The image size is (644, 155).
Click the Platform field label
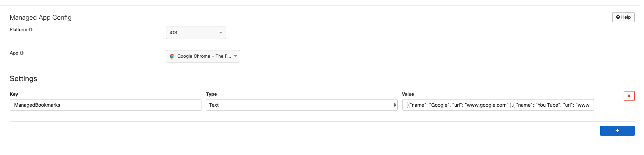18,30
